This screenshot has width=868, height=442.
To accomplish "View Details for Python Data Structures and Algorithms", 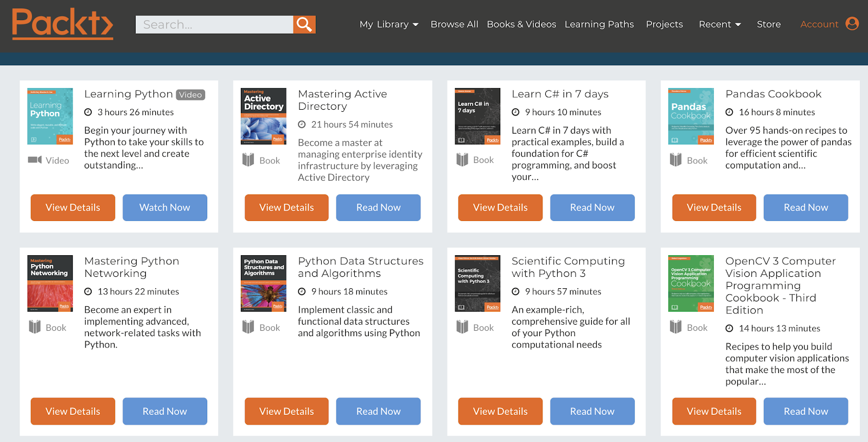I will pyautogui.click(x=286, y=411).
